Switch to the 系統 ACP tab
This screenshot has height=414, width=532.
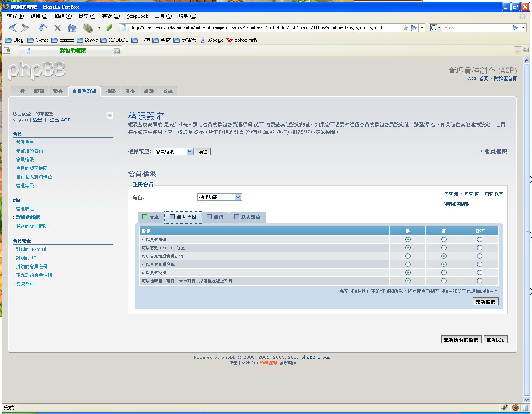pyautogui.click(x=168, y=91)
